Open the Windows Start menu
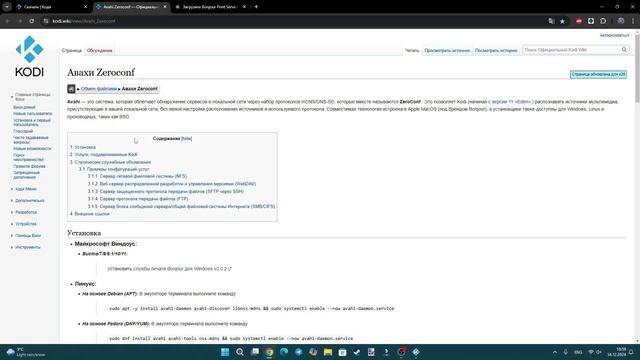 pos(225,352)
